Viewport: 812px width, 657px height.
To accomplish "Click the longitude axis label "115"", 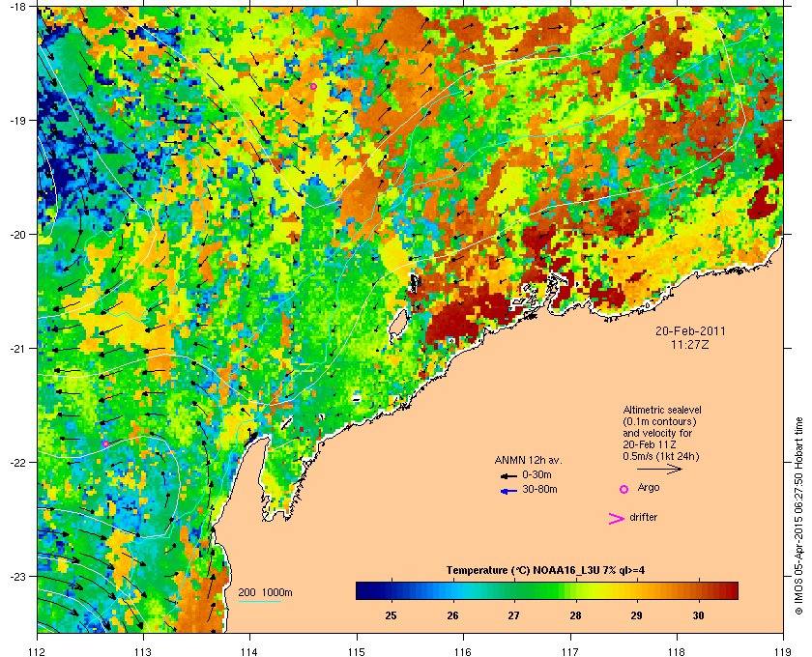I will tap(357, 651).
